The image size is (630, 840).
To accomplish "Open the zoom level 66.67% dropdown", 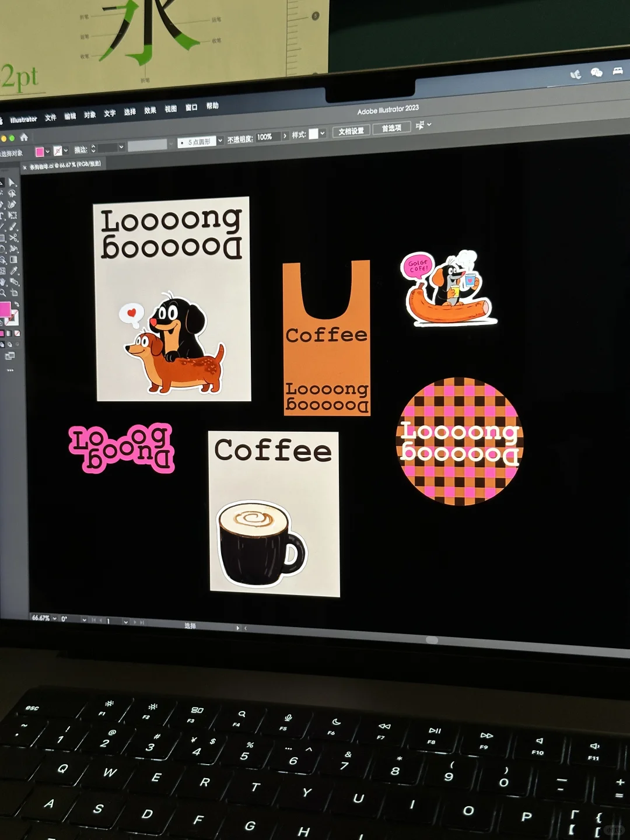I will click(x=55, y=618).
